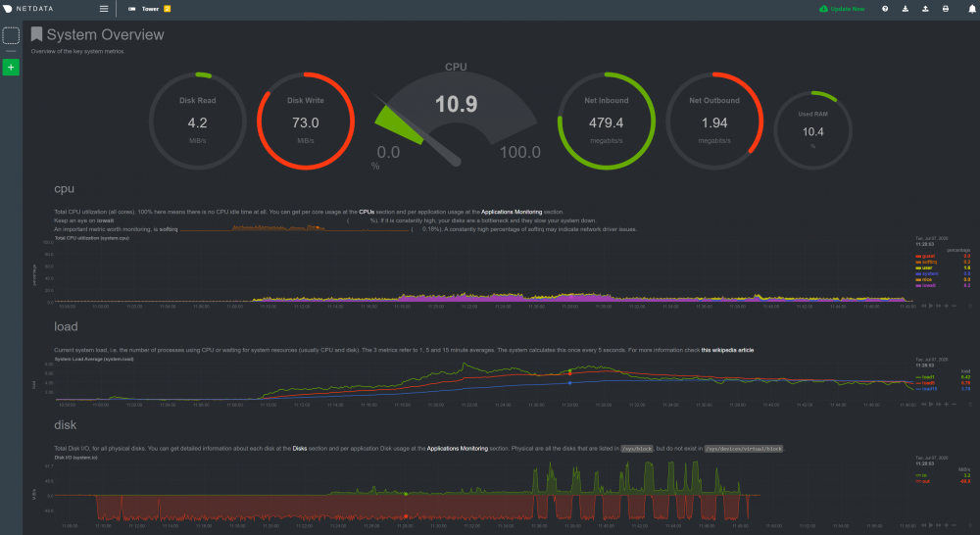The width and height of the screenshot is (980, 535).
Task: Toggle guest dimension in the CPU chart legend
Action: click(925, 257)
